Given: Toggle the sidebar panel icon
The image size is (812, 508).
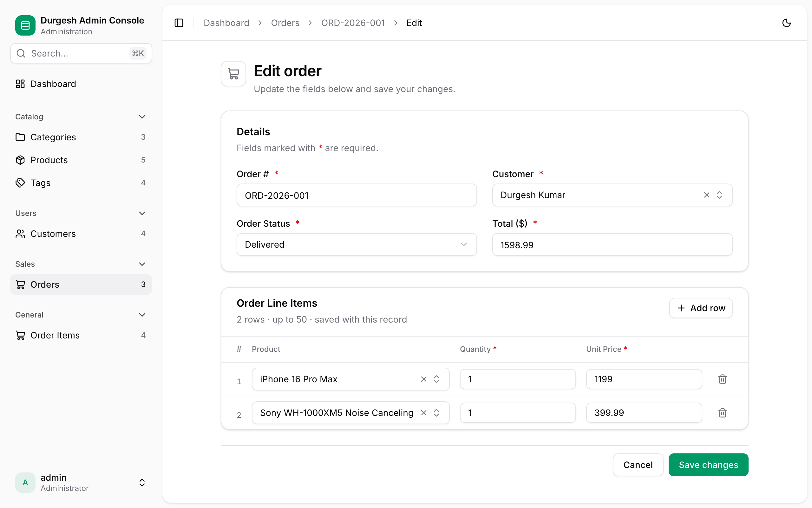Looking at the screenshot, I should coord(179,23).
